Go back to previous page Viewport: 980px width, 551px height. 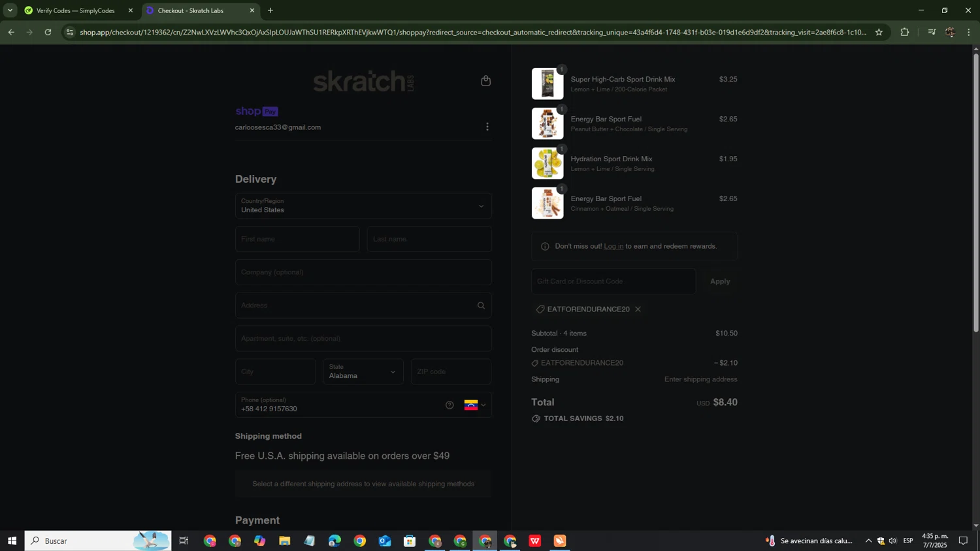(x=11, y=32)
